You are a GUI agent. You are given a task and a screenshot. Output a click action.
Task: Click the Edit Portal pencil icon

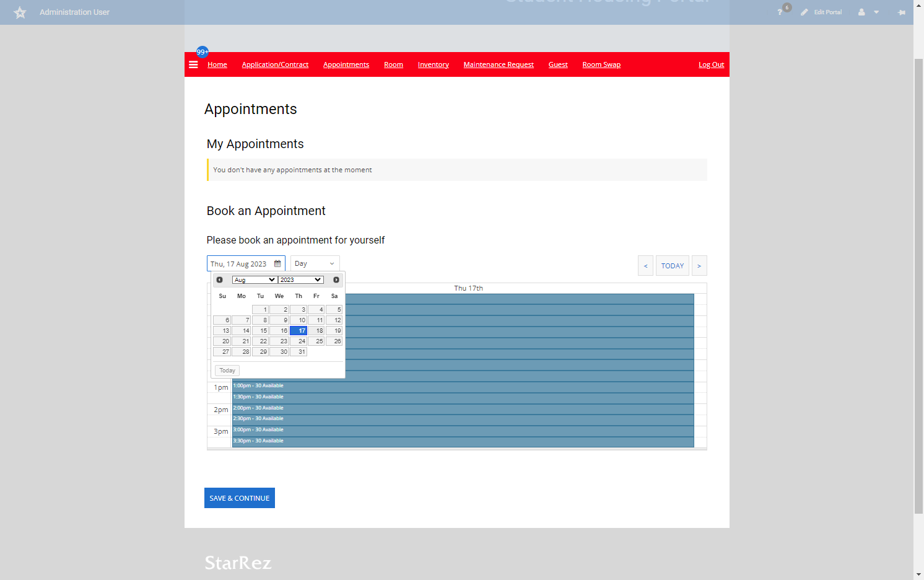[x=804, y=12]
